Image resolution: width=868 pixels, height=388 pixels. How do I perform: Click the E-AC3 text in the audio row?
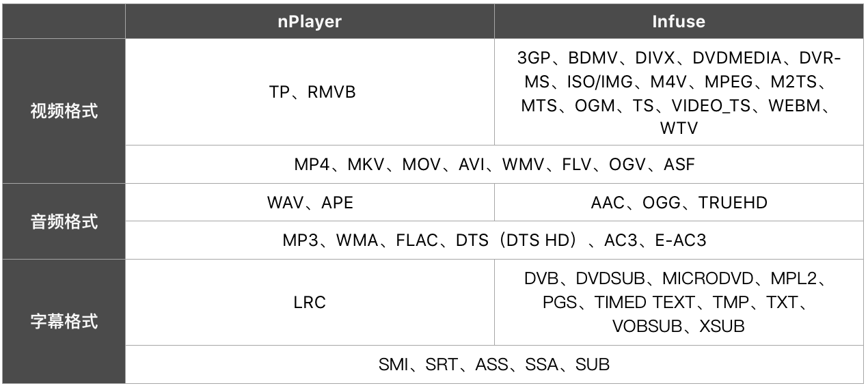[x=679, y=240]
